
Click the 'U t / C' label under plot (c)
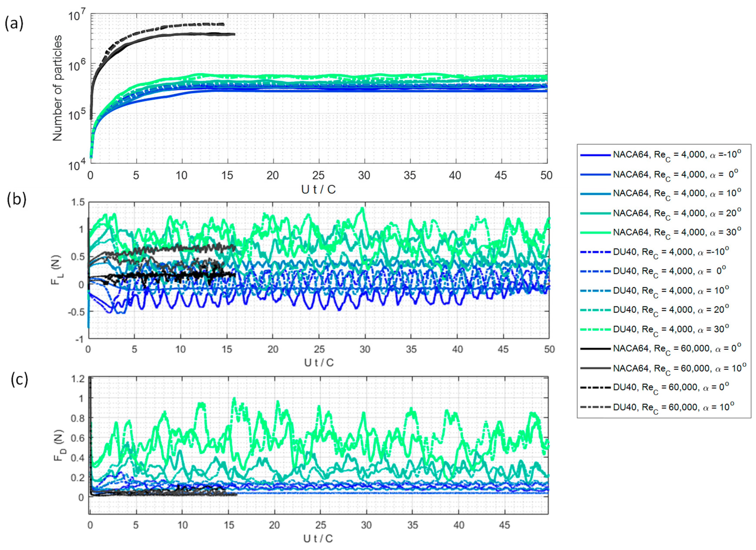[318, 538]
